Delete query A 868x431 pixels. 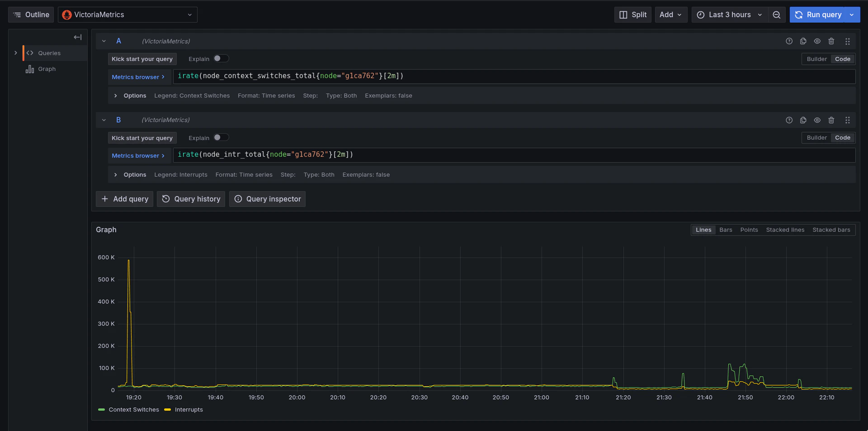tap(831, 41)
